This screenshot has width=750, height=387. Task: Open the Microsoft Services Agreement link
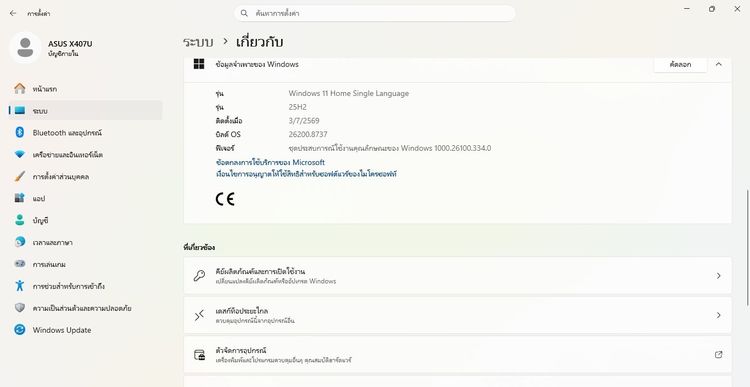(270, 162)
